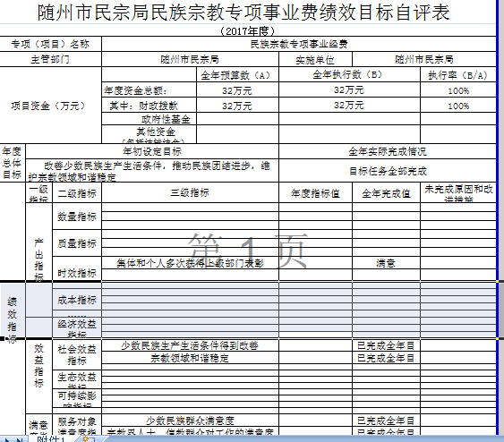504x442 pixels.
Task: Select the 改善少数民族生产生活条件 goal cell
Action: [x=152, y=171]
